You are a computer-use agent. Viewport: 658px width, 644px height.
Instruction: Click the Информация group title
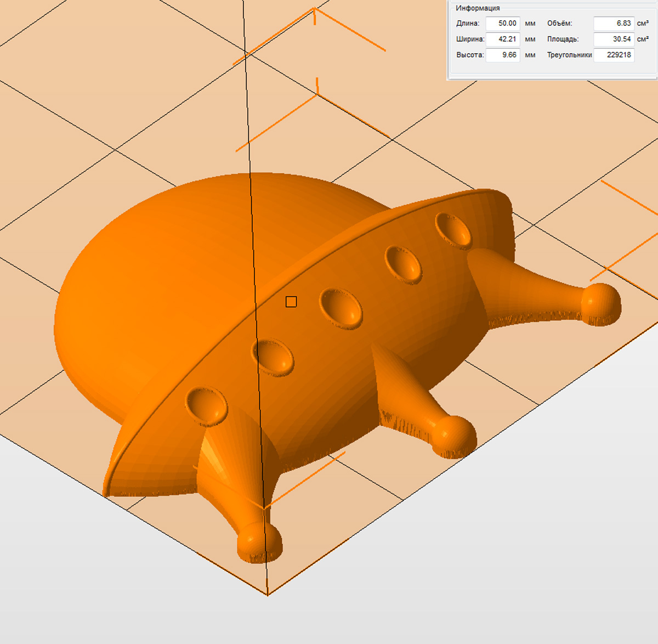(x=478, y=8)
